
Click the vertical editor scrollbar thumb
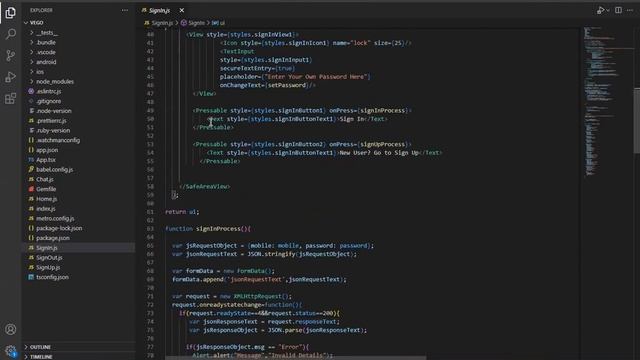point(637,120)
